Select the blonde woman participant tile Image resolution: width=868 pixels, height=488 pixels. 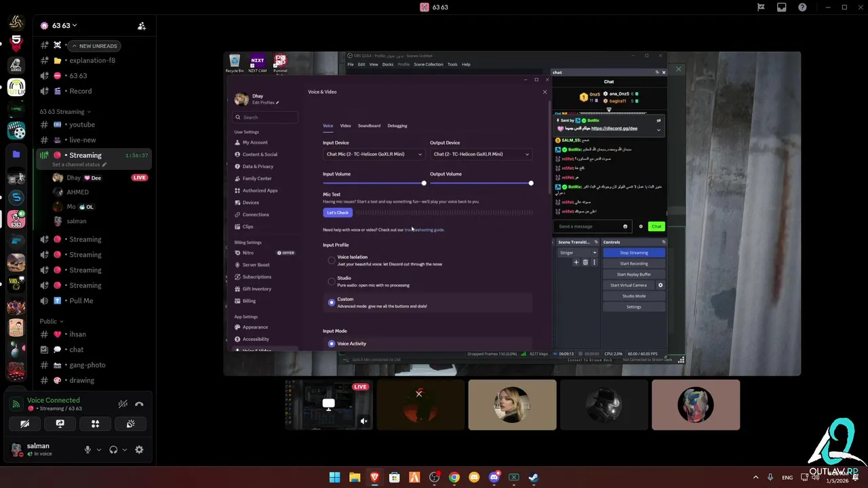point(512,405)
